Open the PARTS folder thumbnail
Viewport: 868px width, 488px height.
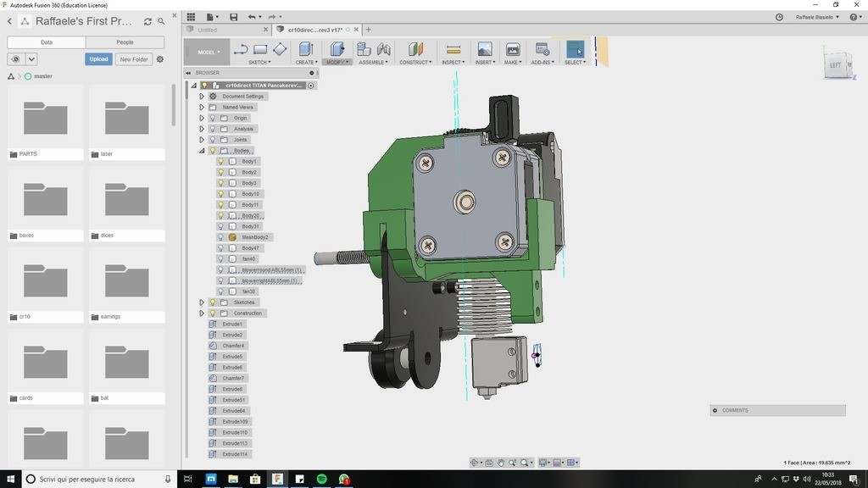pos(46,118)
